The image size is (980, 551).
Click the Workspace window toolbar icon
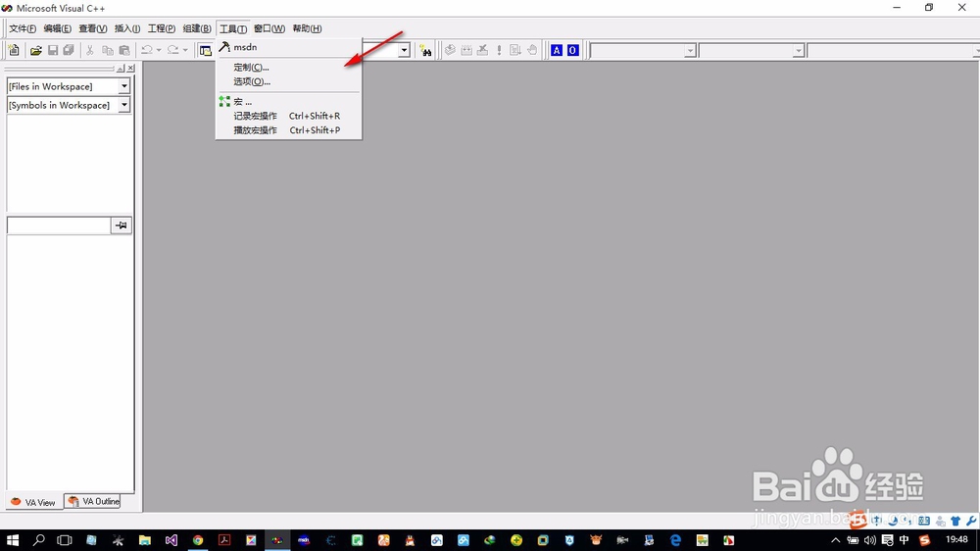(205, 50)
